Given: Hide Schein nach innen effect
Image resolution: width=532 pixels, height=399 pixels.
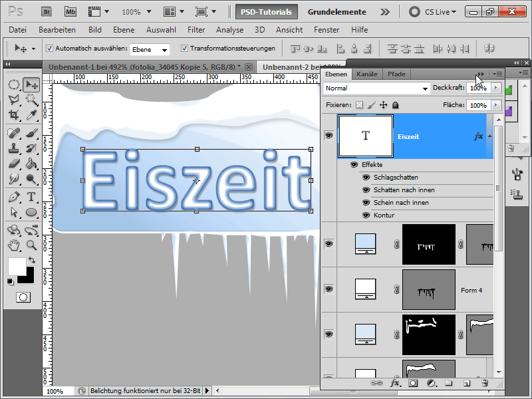Looking at the screenshot, I should click(366, 203).
